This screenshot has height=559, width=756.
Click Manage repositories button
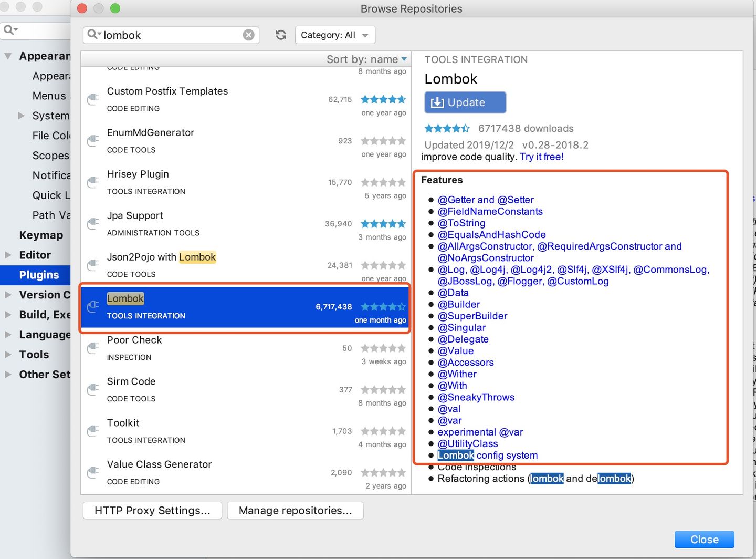coord(295,511)
